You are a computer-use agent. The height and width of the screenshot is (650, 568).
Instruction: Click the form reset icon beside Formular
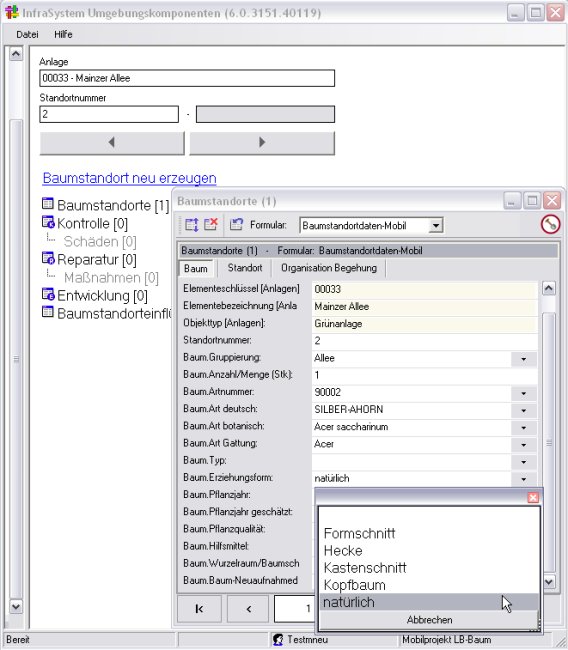[236, 225]
